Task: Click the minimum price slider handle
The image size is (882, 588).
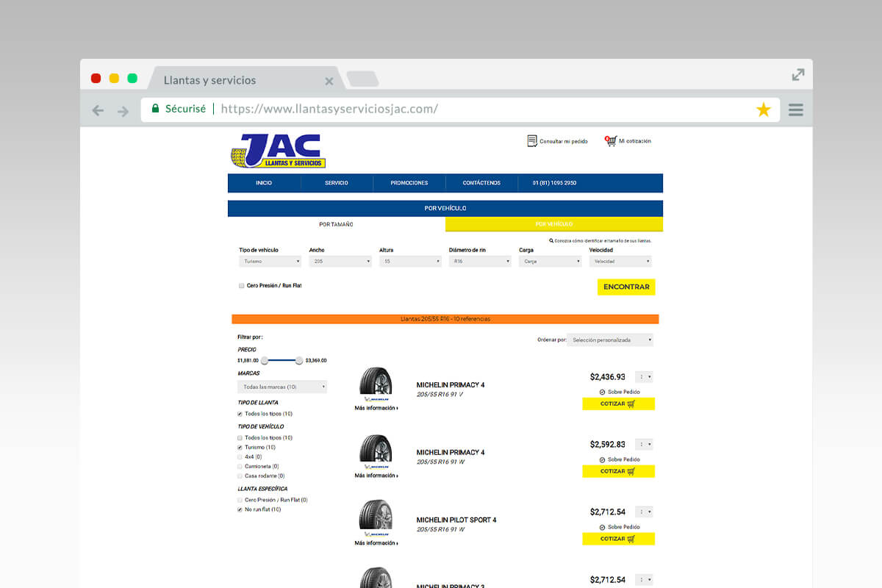Action: pyautogui.click(x=264, y=360)
